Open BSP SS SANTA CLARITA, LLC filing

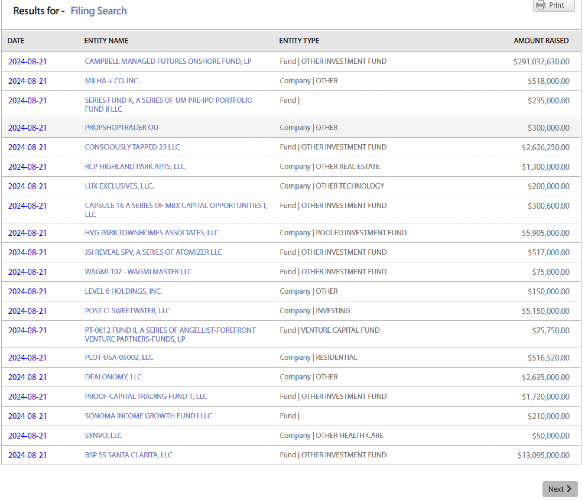[129, 455]
